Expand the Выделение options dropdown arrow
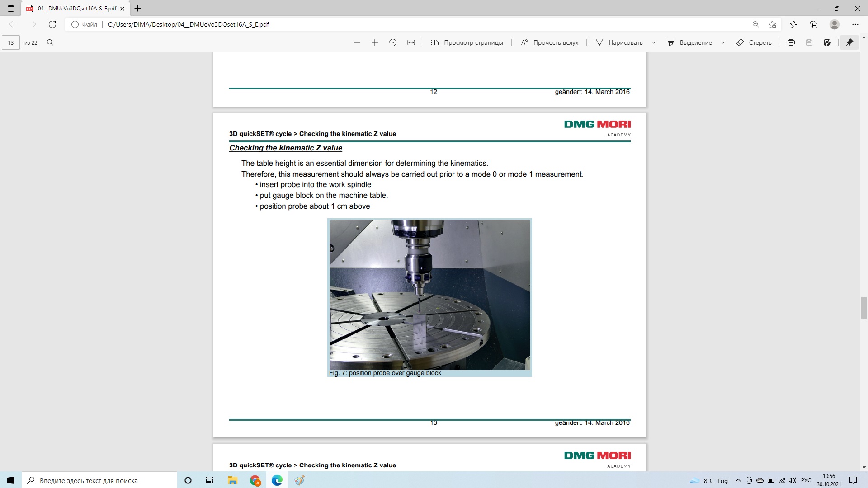The height and width of the screenshot is (488, 868). click(723, 42)
